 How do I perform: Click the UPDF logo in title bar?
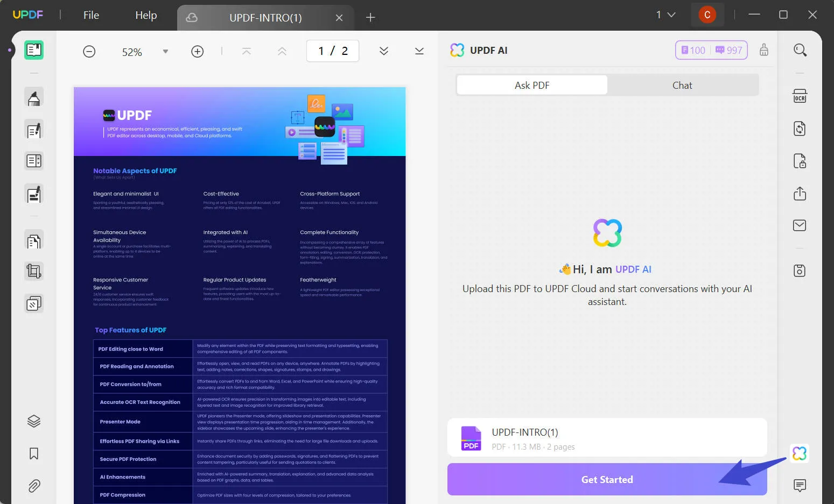click(x=28, y=15)
